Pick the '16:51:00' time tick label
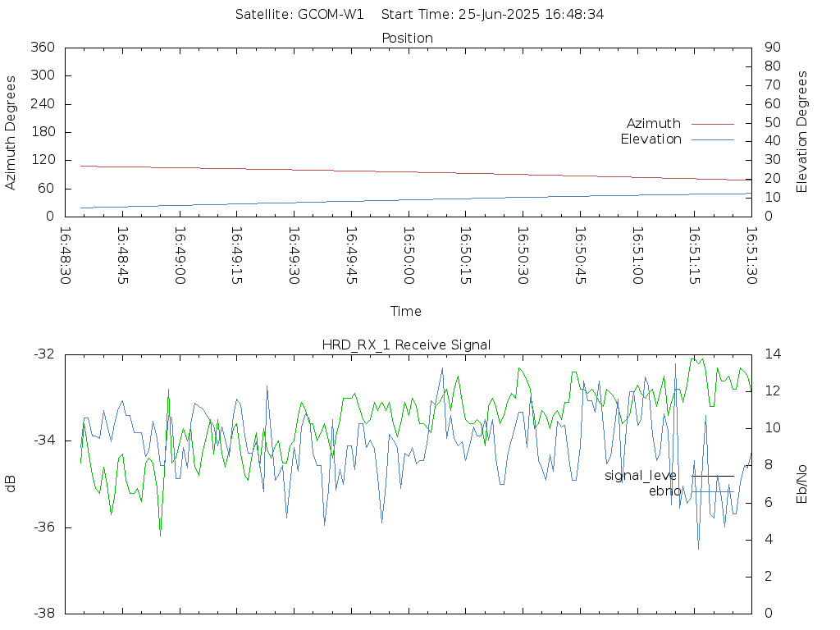This screenshot has width=840, height=630. (x=637, y=256)
